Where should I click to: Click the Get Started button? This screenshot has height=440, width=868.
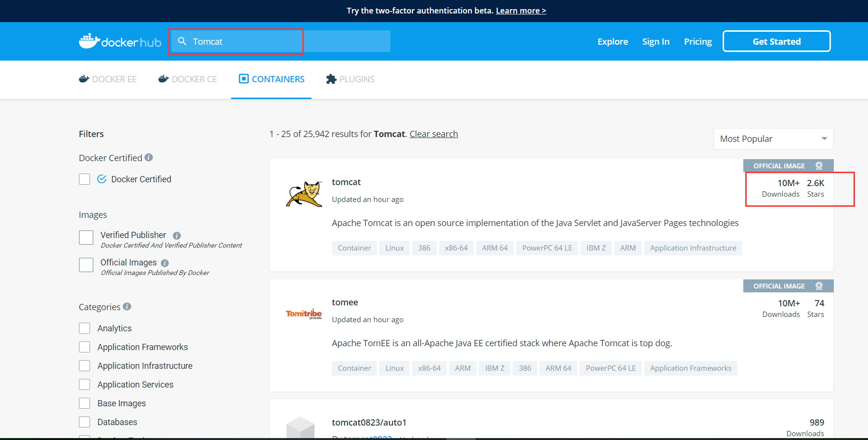coord(777,41)
